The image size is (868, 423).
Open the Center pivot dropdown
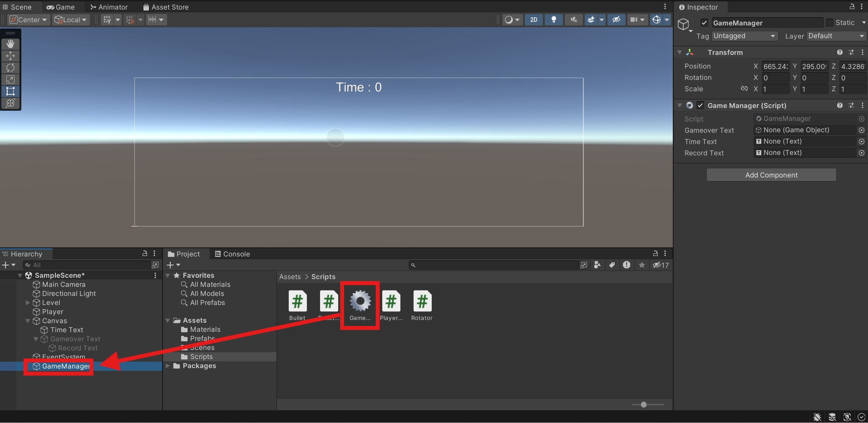[x=29, y=20]
